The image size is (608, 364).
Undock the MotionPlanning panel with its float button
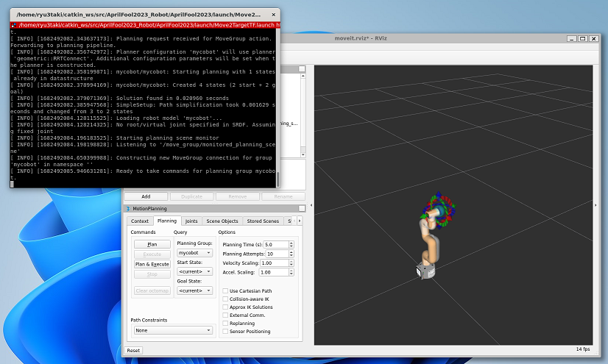point(302,208)
